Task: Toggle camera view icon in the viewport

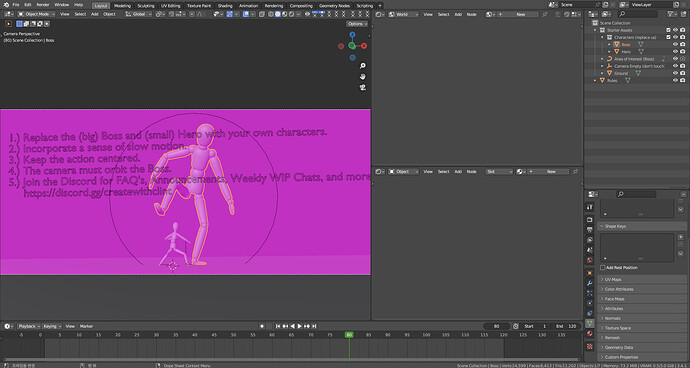Action: 363,87
